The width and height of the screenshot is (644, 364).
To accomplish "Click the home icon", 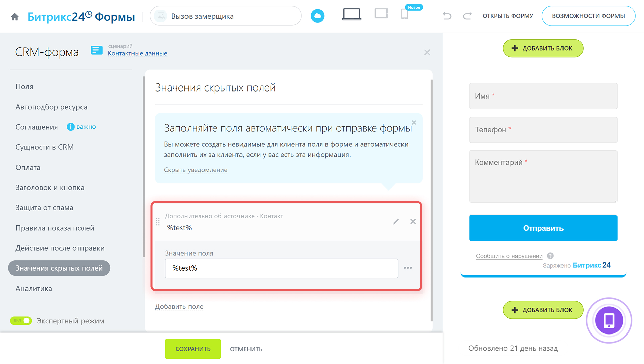I will point(15,17).
